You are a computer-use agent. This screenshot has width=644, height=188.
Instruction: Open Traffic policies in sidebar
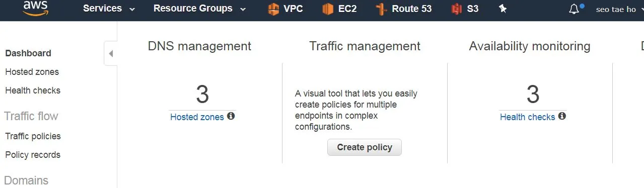point(33,136)
